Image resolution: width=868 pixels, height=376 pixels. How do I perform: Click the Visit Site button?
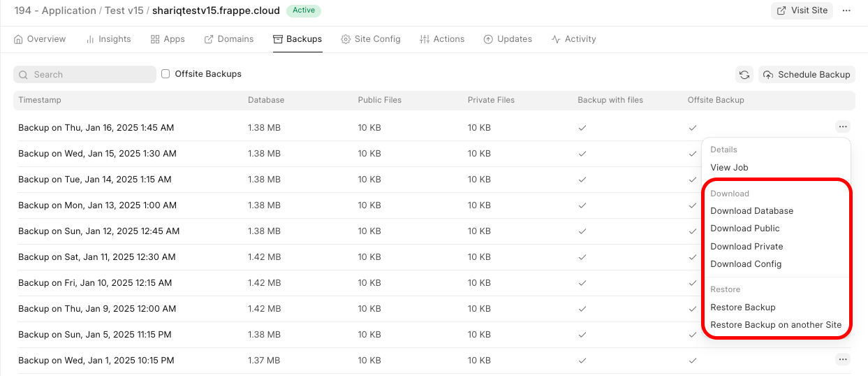click(x=802, y=10)
